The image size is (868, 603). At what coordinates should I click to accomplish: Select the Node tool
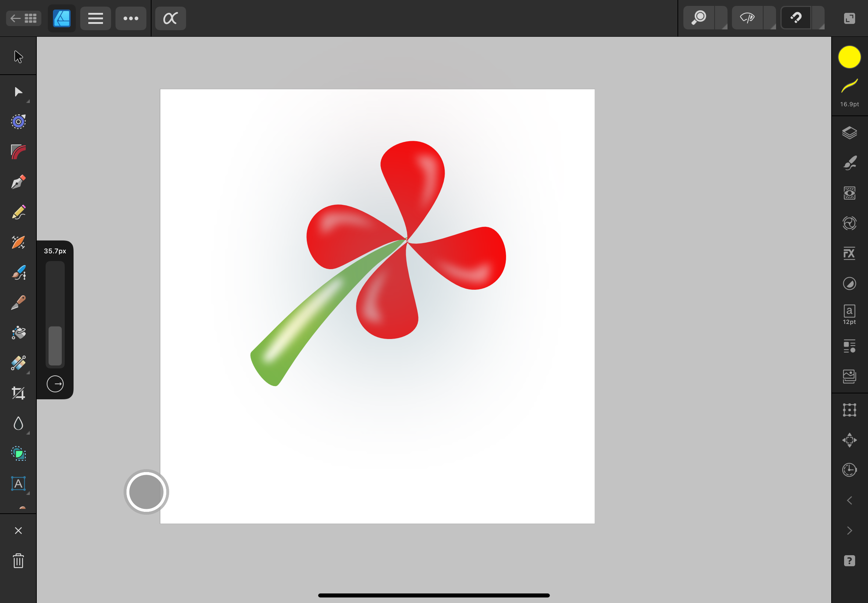pyautogui.click(x=18, y=92)
